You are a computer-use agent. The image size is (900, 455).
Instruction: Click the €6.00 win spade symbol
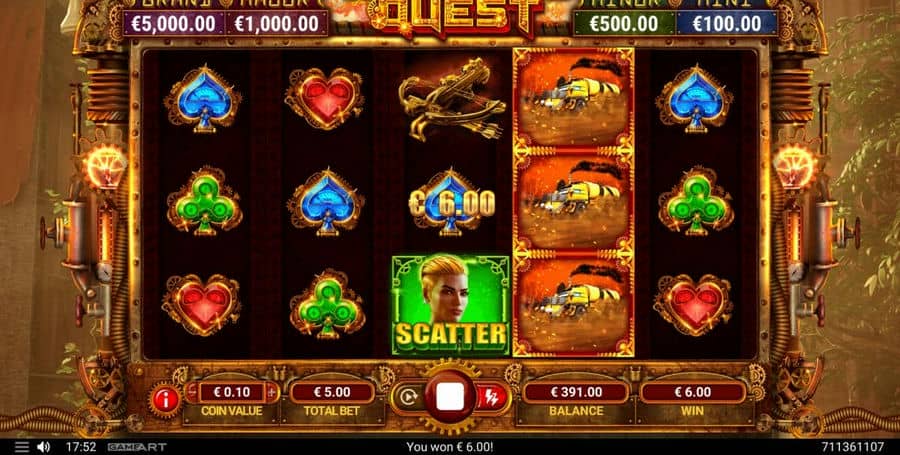click(x=451, y=203)
